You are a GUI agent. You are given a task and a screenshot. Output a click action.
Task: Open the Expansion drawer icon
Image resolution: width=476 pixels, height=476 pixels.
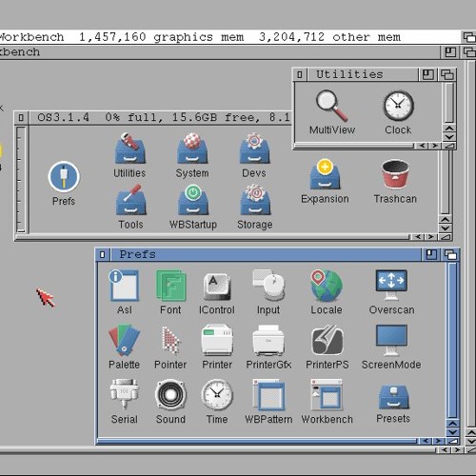click(x=325, y=174)
